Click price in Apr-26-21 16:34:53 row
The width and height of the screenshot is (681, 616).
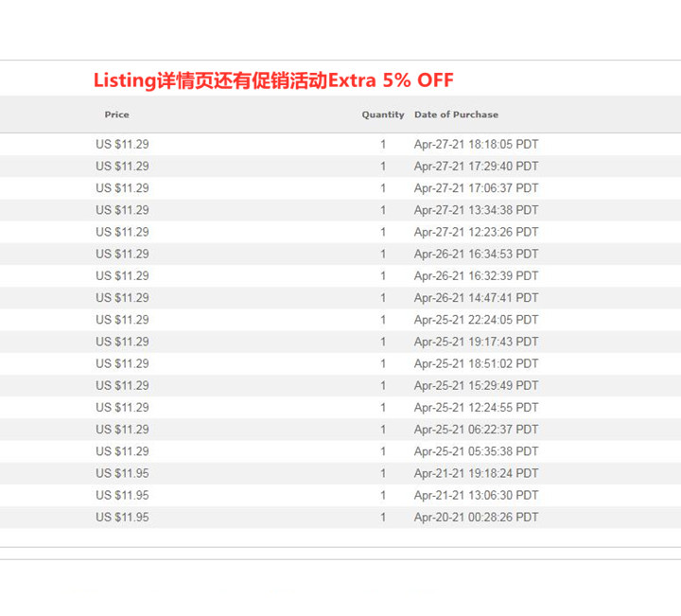122,255
